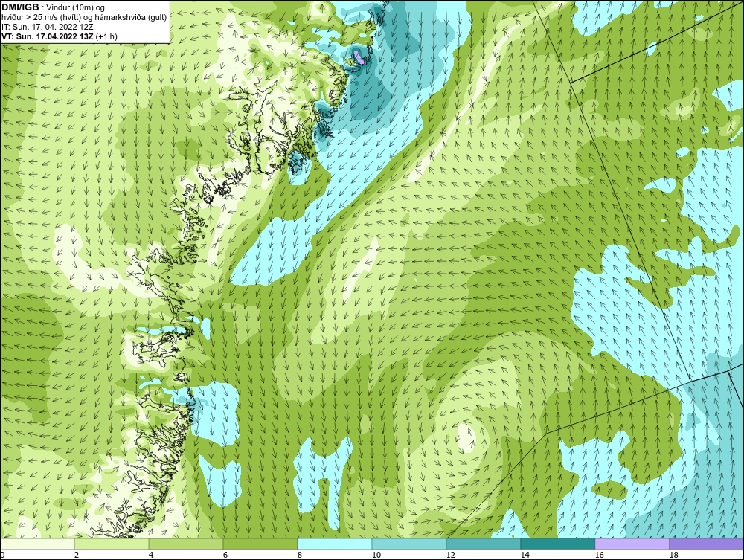Click the legend label '16'
Viewport: 744px width, 560px height.
pos(599,555)
